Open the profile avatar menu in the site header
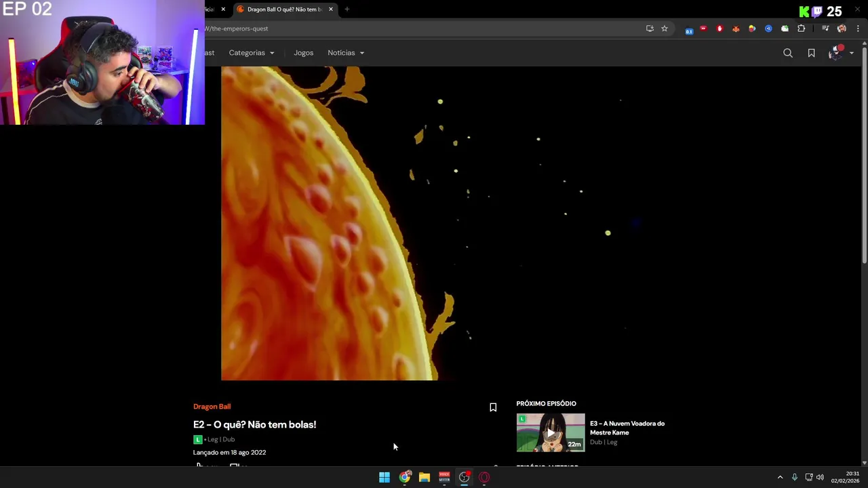Viewport: 868px width, 488px height. pyautogui.click(x=840, y=53)
